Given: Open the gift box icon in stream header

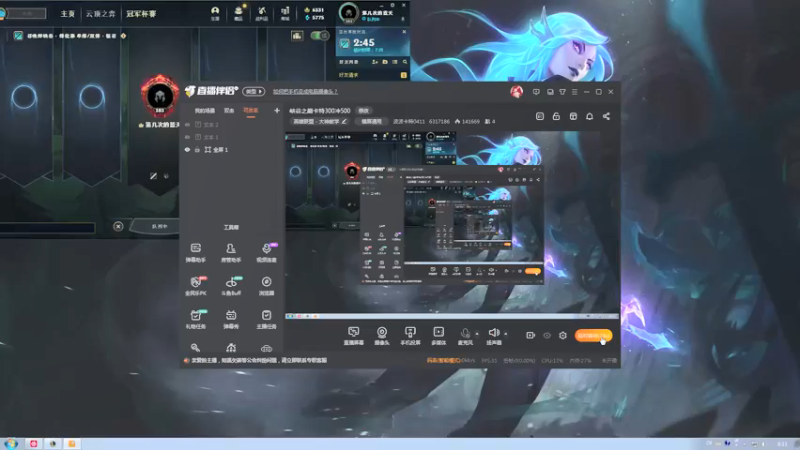Looking at the screenshot, I should (x=573, y=116).
